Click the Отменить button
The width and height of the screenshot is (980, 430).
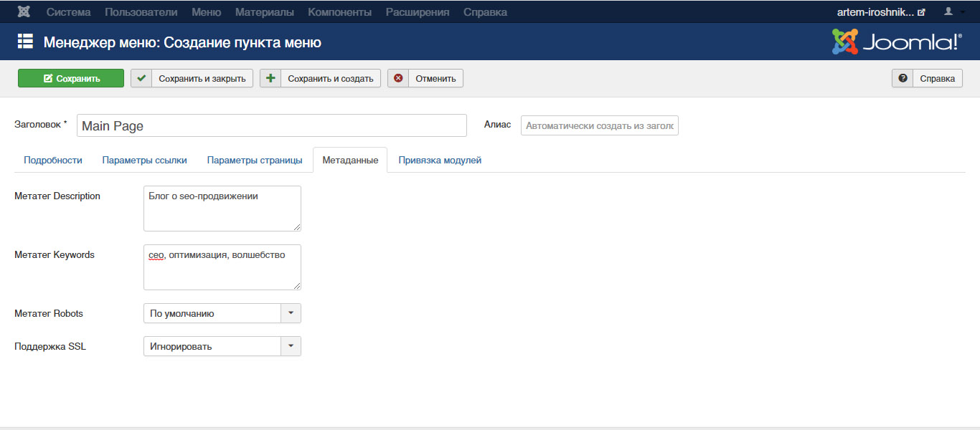tap(435, 78)
